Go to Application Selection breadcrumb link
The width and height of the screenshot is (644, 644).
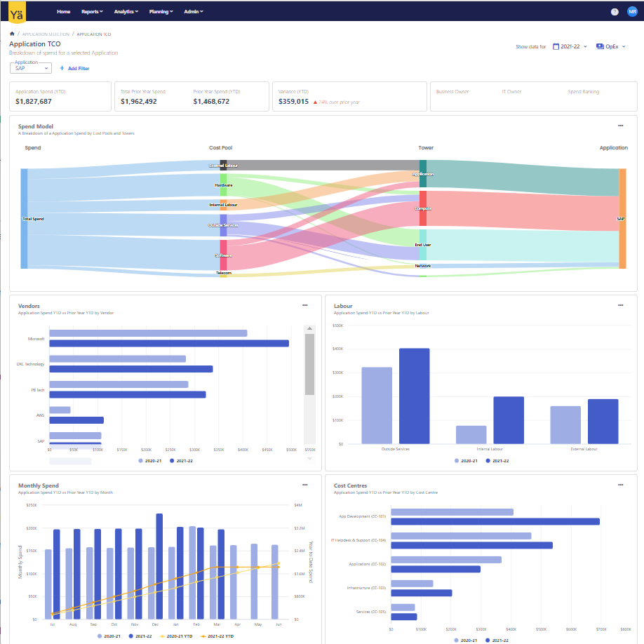pos(45,34)
